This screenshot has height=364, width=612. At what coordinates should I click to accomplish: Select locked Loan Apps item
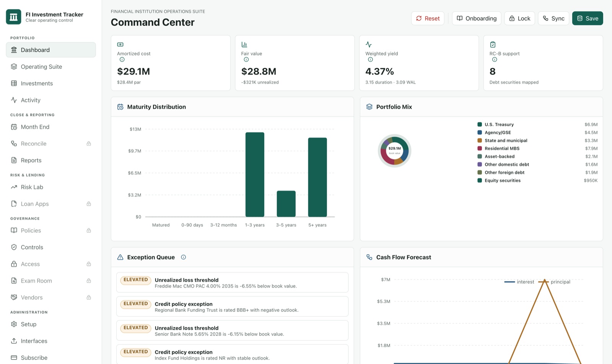pyautogui.click(x=51, y=204)
